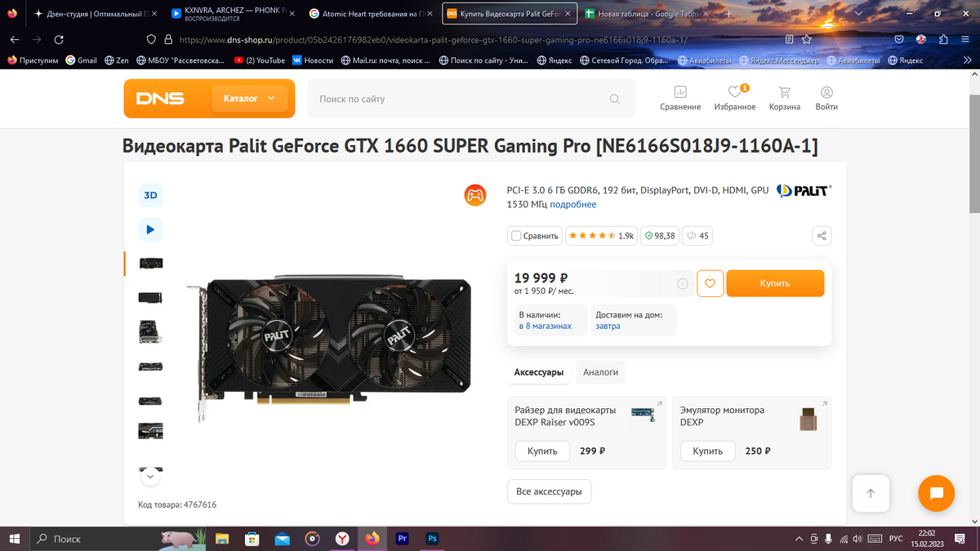Open the 3D view of the video card
980x551 pixels.
(x=150, y=195)
